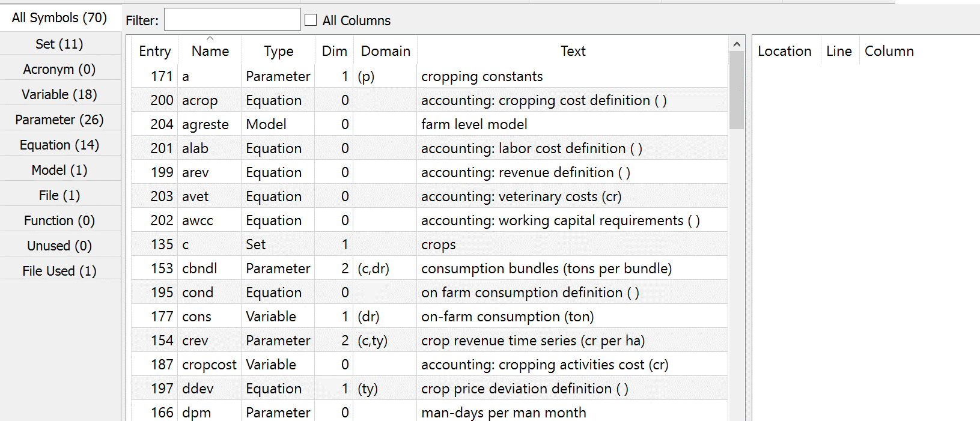Switch to File Used (1) tab
The width and height of the screenshot is (980, 421).
tap(59, 271)
